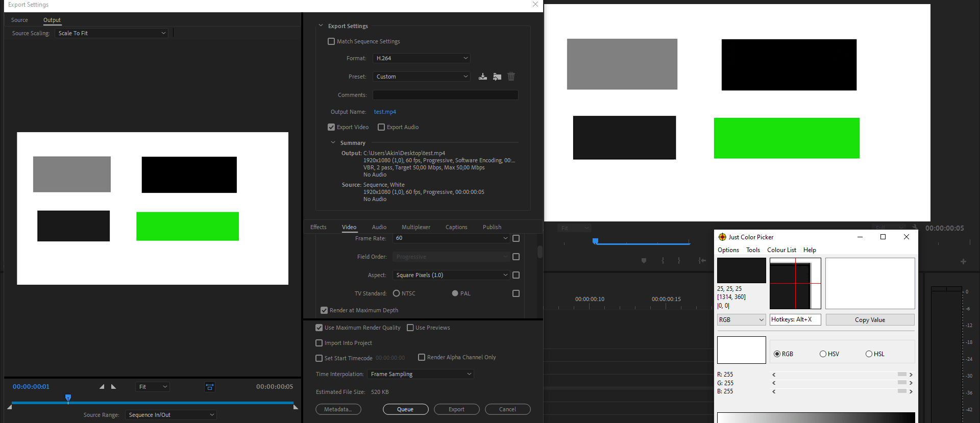Collapse the Export Settings section
The height and width of the screenshot is (423, 980).
coord(321,26)
